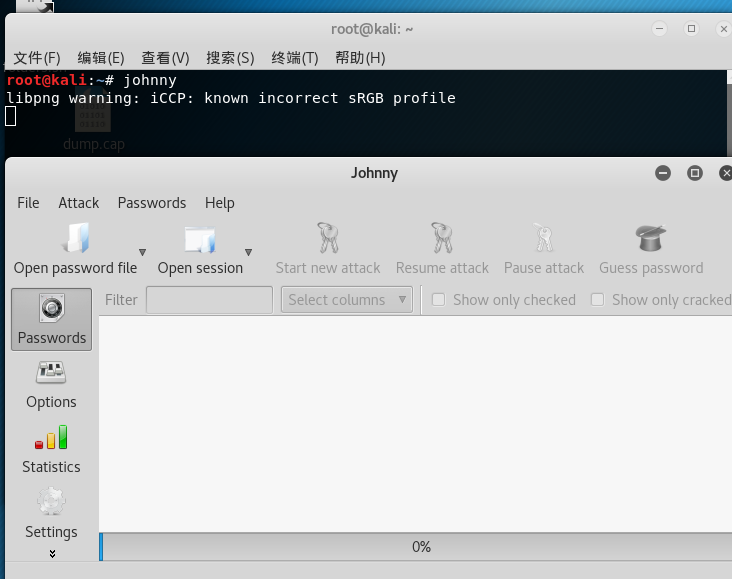Expand arrow next to Open session
The image size is (732, 579).
(248, 253)
